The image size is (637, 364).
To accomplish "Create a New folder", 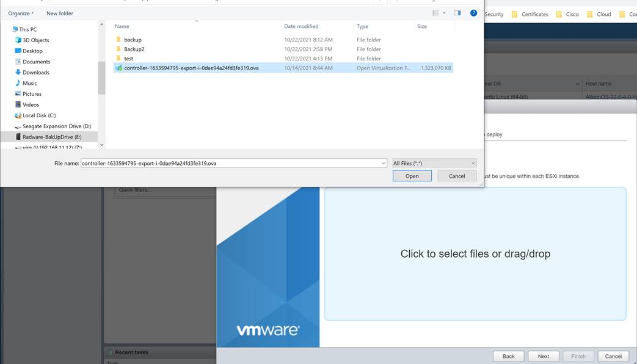I will [59, 13].
